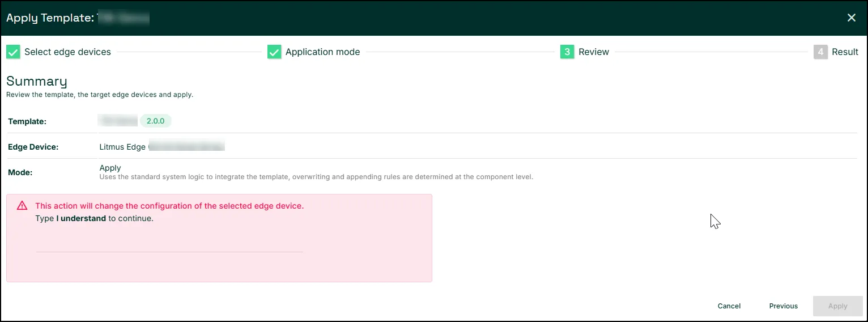Click the Cancel button

pos(729,306)
